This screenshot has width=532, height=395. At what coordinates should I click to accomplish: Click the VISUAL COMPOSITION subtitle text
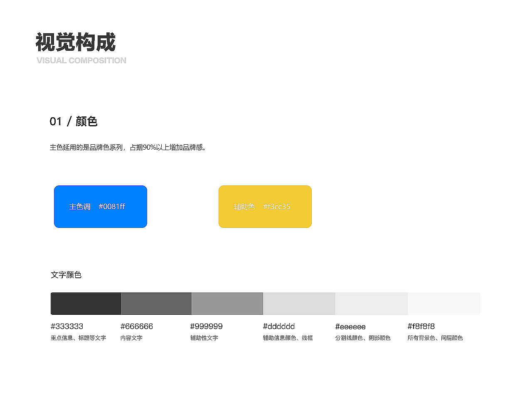click(81, 61)
